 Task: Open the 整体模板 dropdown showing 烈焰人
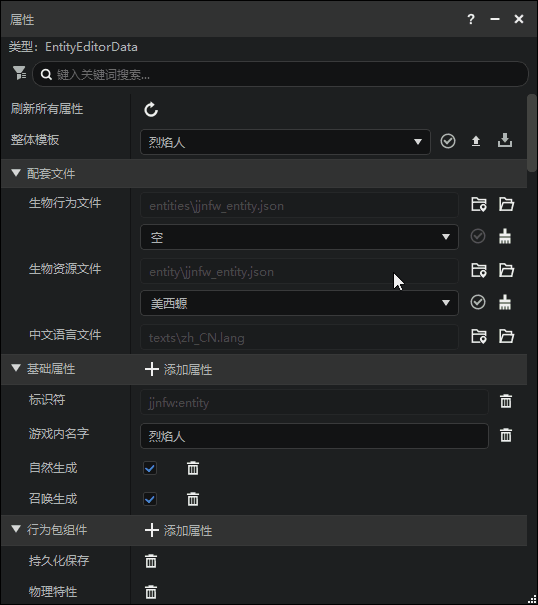click(x=285, y=142)
